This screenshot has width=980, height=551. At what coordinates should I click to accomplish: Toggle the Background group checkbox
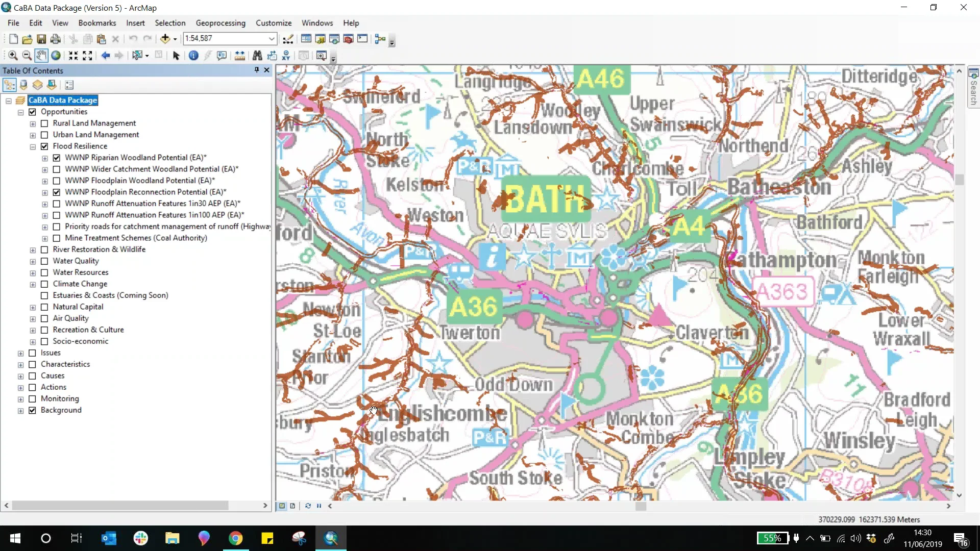(x=32, y=410)
